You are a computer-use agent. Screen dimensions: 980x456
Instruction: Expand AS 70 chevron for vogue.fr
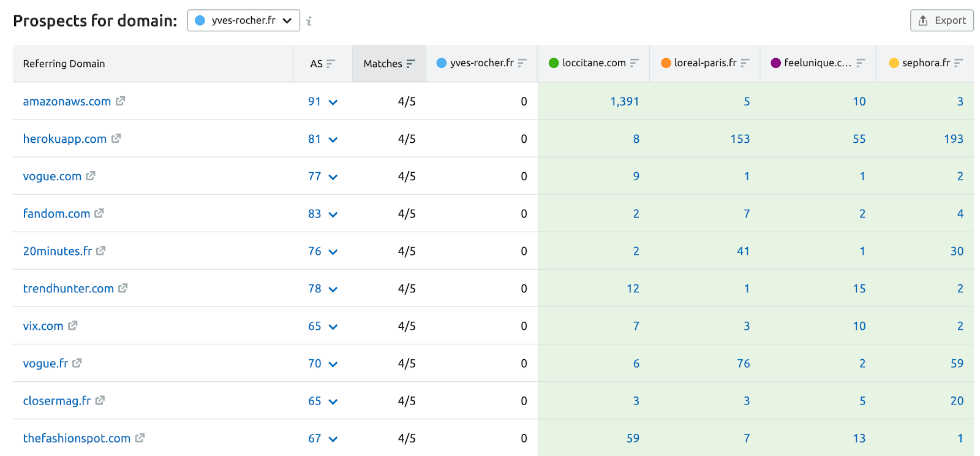coord(333,364)
